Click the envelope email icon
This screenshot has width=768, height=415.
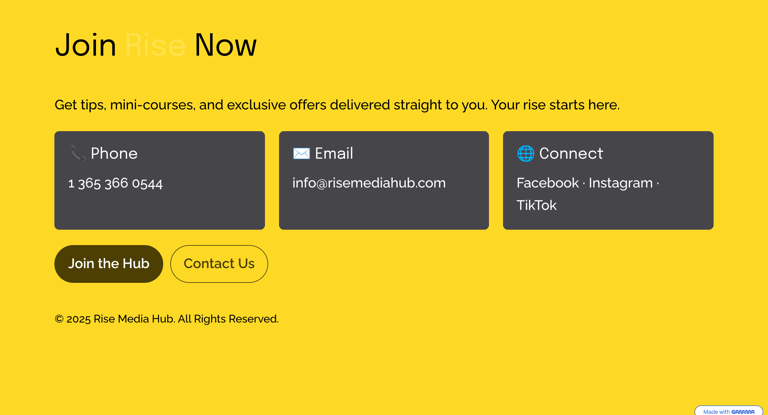tap(301, 153)
